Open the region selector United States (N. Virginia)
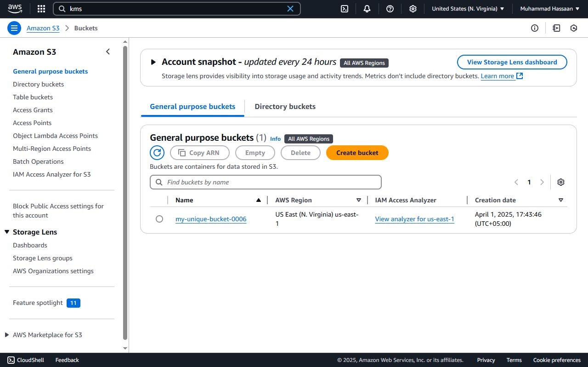This screenshot has width=588, height=367. (468, 9)
